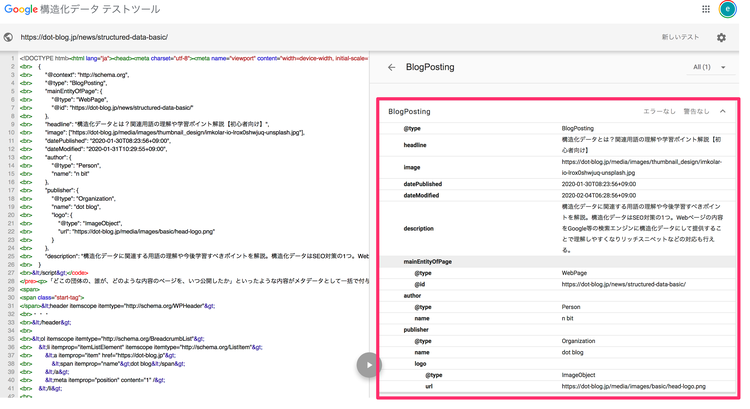Collapse the BlogPosting result card
Screen dimensions: 750x409
tap(723, 111)
